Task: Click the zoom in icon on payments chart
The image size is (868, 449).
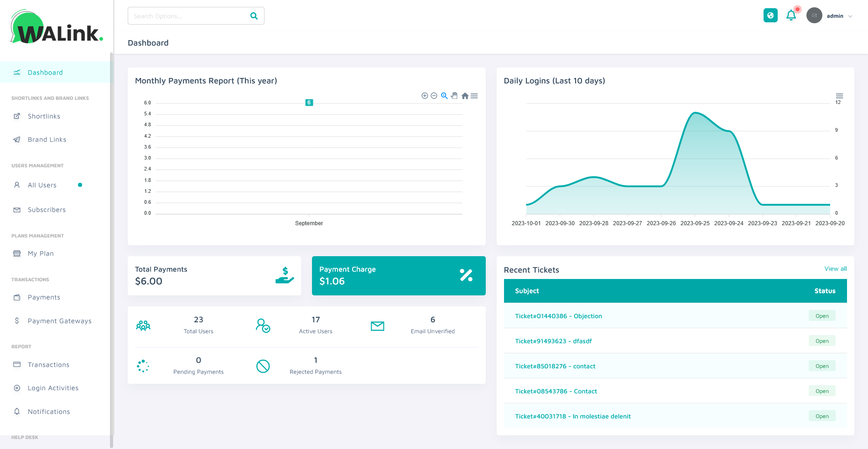Action: click(x=425, y=96)
